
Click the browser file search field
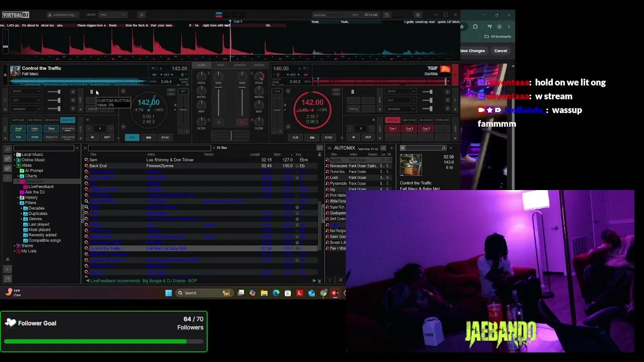[149, 148]
